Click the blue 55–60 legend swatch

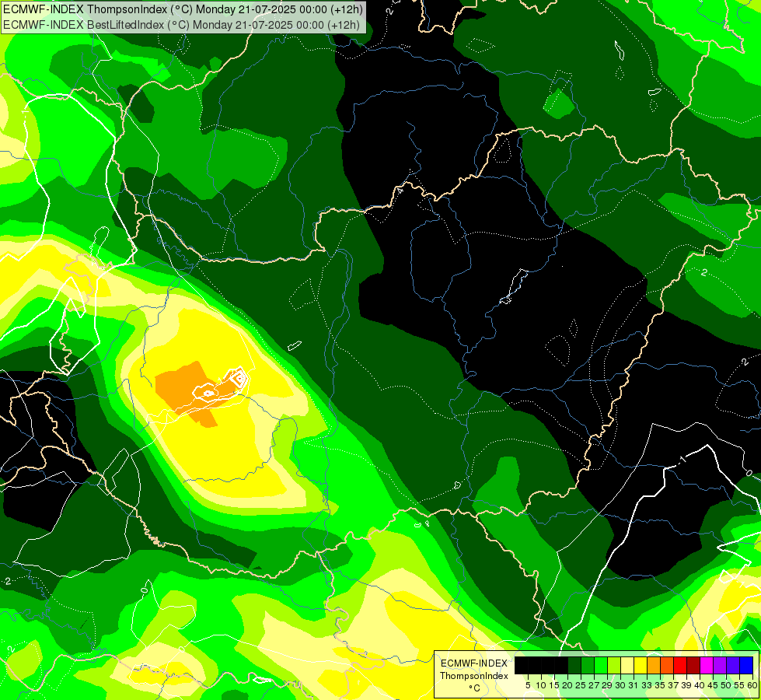[746, 665]
